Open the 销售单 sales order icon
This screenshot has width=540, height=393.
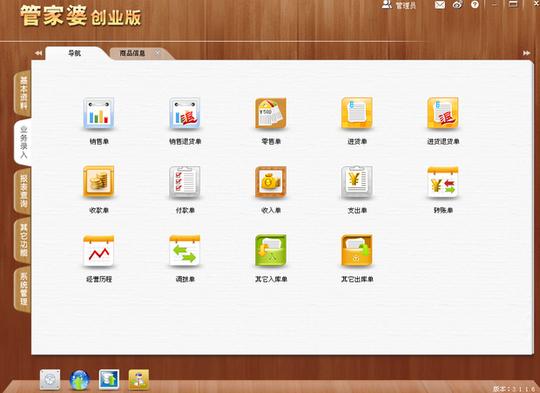point(98,113)
